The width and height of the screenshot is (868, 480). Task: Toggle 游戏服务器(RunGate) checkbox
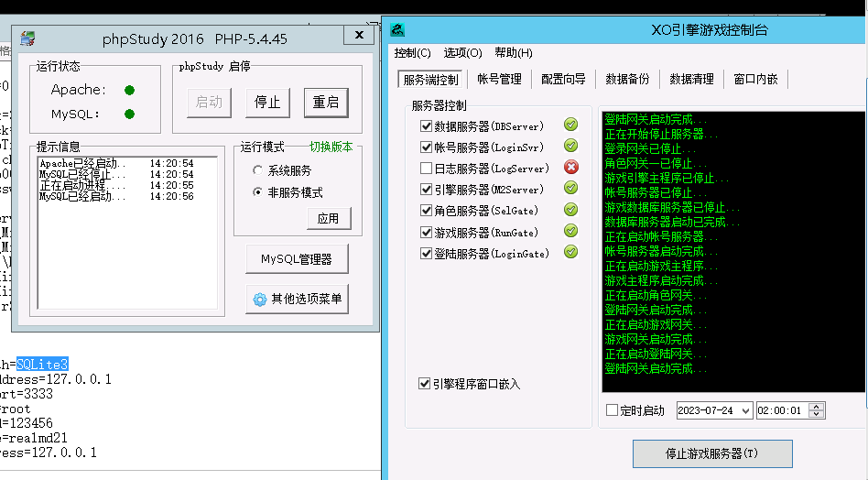coord(427,233)
